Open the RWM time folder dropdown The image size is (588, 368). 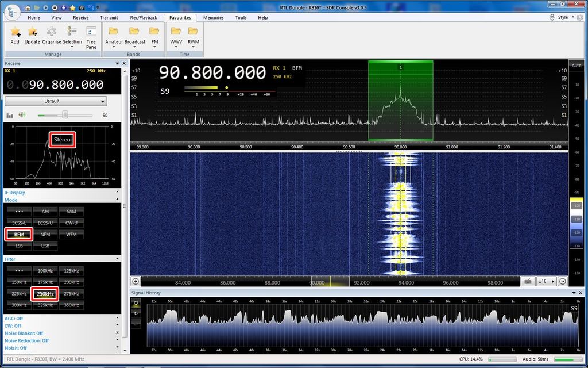coord(194,38)
